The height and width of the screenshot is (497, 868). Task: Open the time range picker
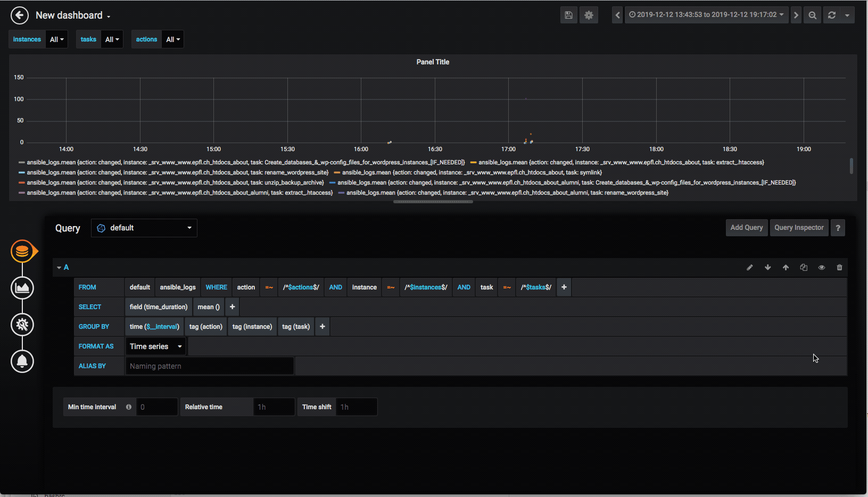pyautogui.click(x=706, y=15)
